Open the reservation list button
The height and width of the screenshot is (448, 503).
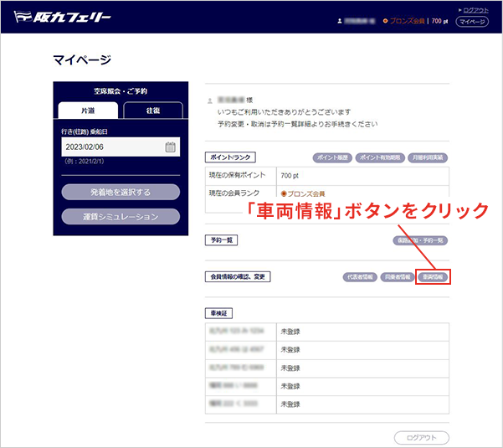pos(421,240)
